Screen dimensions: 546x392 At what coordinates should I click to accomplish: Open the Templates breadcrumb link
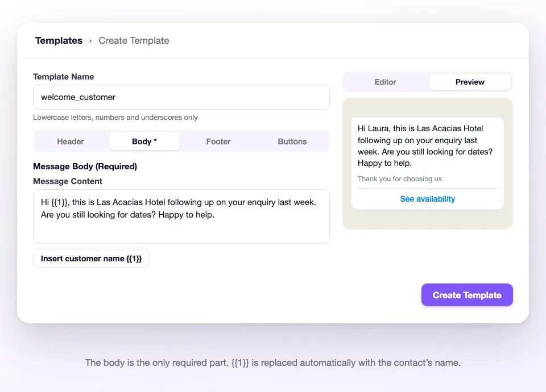pos(59,40)
